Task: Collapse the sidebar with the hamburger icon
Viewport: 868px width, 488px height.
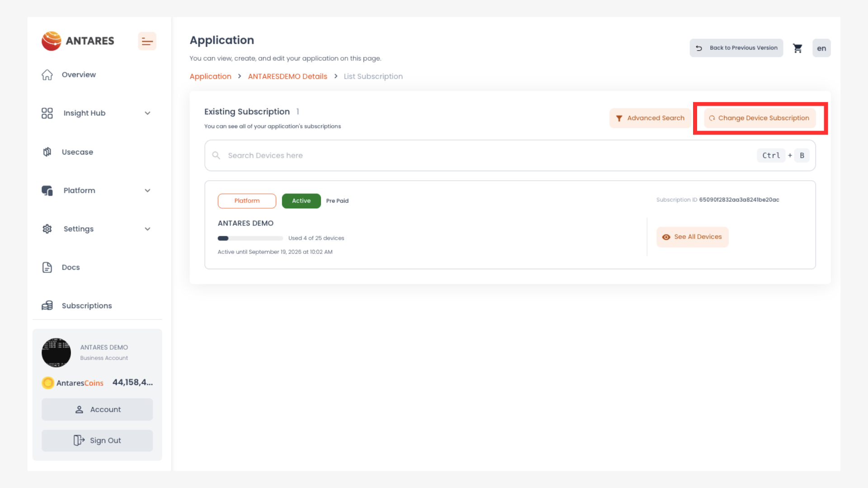Action: point(147,41)
